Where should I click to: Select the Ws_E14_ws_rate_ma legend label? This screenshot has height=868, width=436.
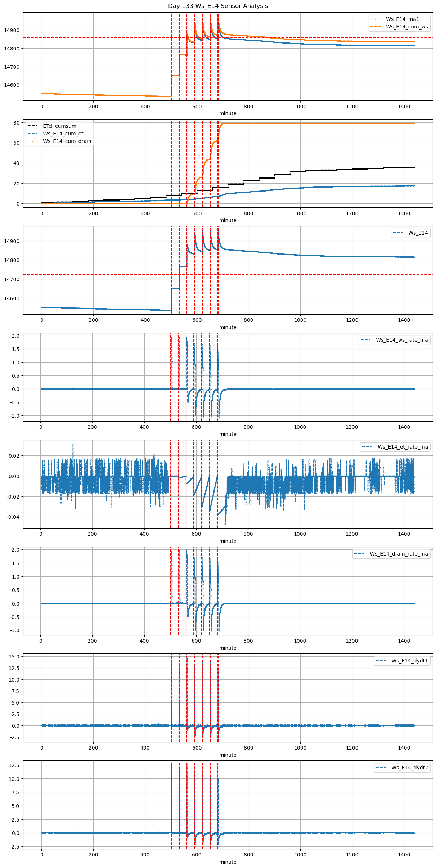coord(402,340)
